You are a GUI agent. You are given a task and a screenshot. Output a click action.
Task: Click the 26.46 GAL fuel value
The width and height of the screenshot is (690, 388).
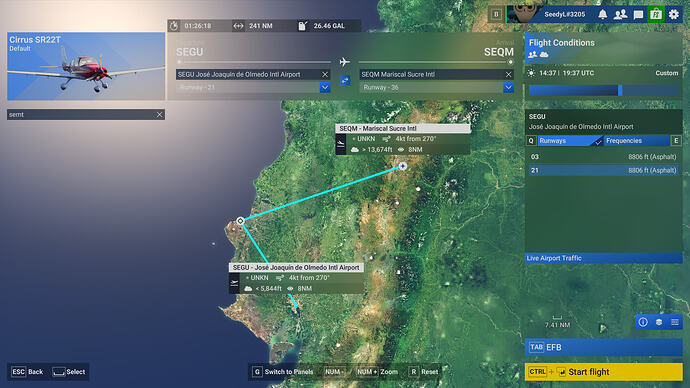pos(329,26)
